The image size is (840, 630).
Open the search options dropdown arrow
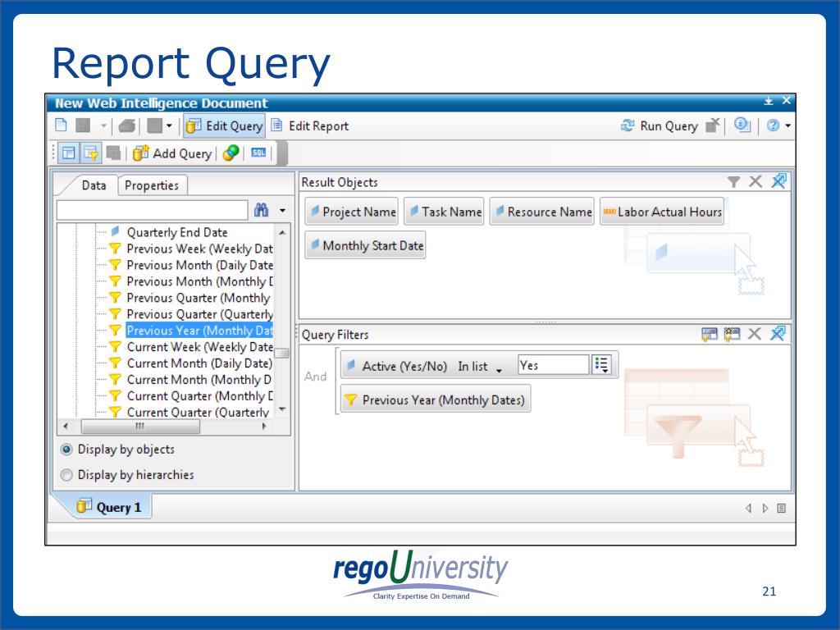tap(282, 211)
